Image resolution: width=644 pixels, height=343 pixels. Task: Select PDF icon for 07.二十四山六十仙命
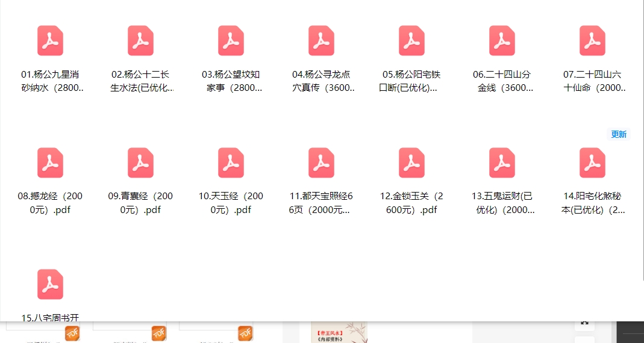pyautogui.click(x=592, y=41)
